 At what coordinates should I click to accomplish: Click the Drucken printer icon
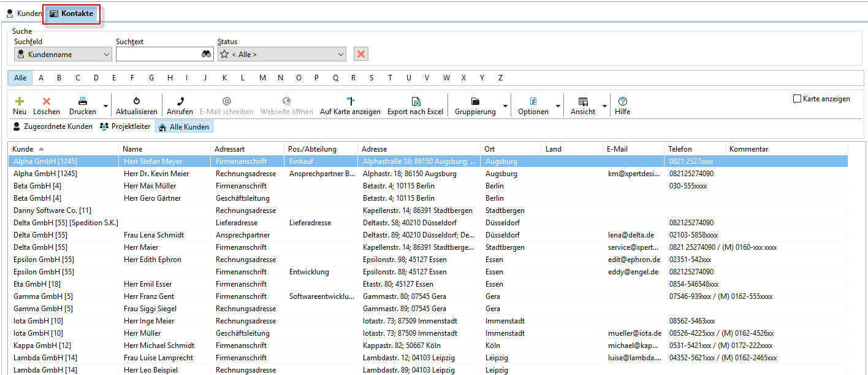point(82,101)
